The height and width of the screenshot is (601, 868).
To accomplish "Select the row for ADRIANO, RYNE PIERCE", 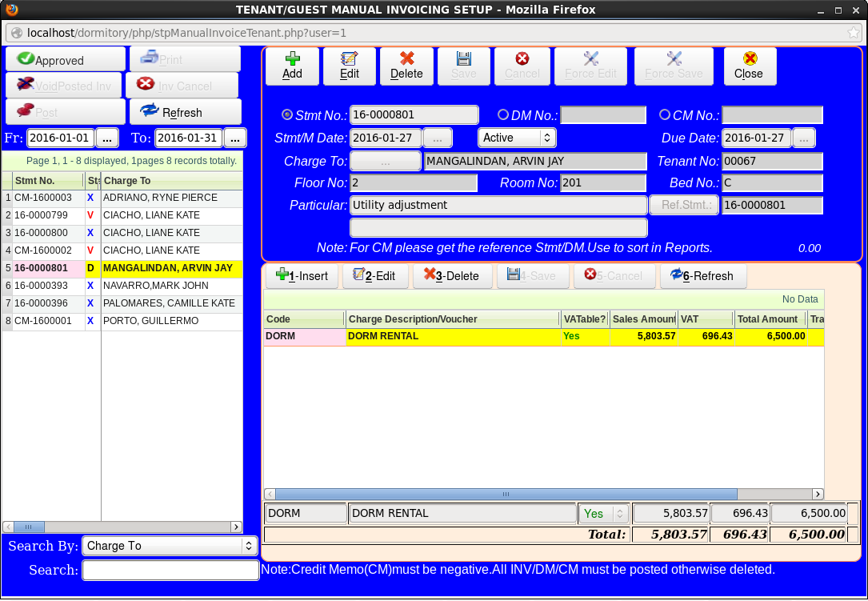I will click(160, 198).
